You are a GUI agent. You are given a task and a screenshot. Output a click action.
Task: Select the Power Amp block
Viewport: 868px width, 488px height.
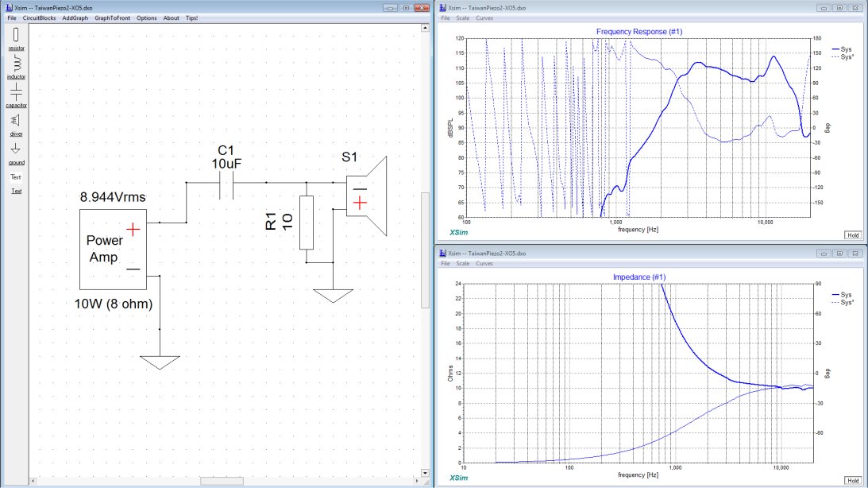113,250
